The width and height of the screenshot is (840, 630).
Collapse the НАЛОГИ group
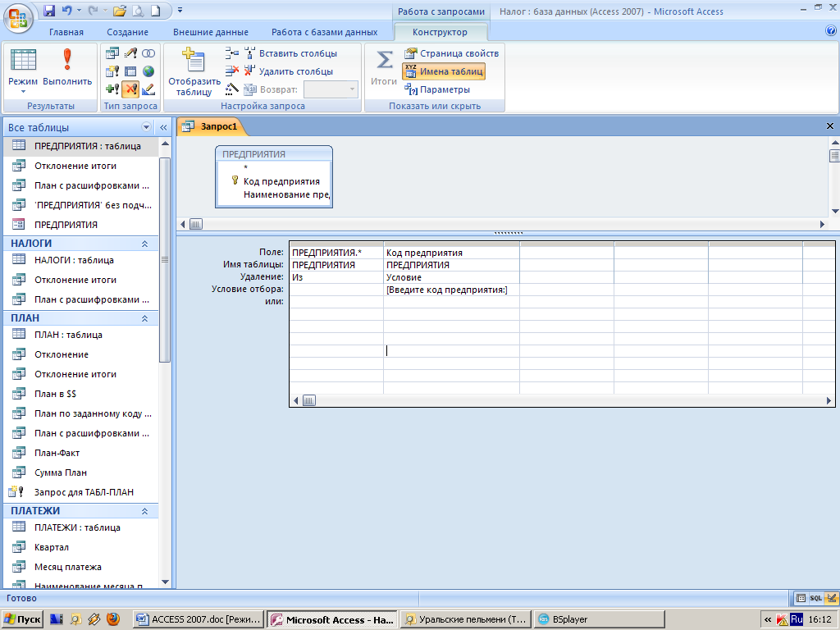pos(144,244)
